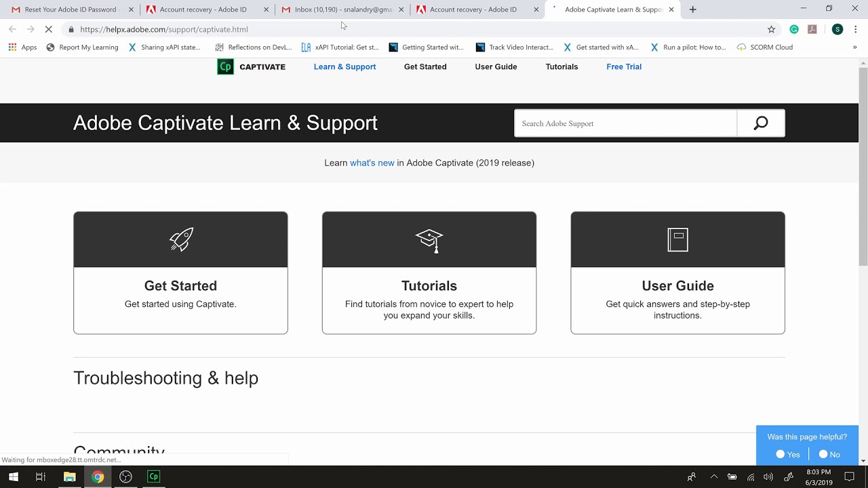This screenshot has width=868, height=488.
Task: Open Sharing xAPI state bookmark
Action: (164, 47)
